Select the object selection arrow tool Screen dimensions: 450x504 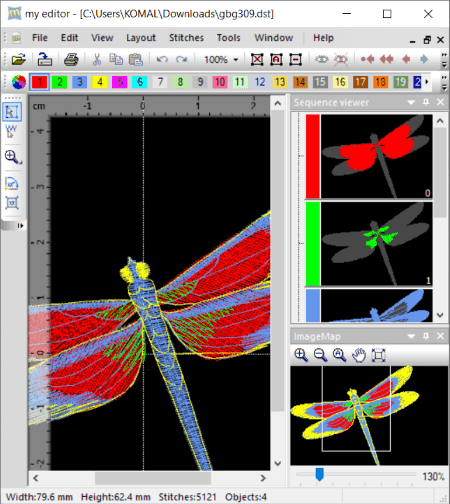coord(12,112)
